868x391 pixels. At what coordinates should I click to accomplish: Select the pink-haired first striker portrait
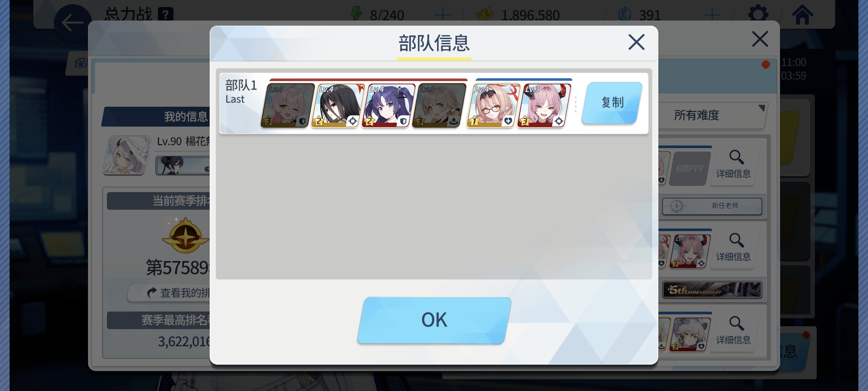(x=287, y=105)
